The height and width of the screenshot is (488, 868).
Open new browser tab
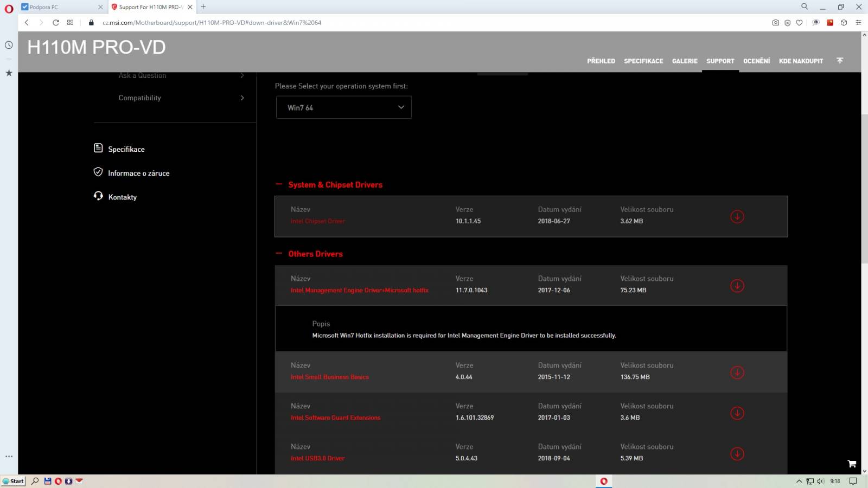point(203,7)
